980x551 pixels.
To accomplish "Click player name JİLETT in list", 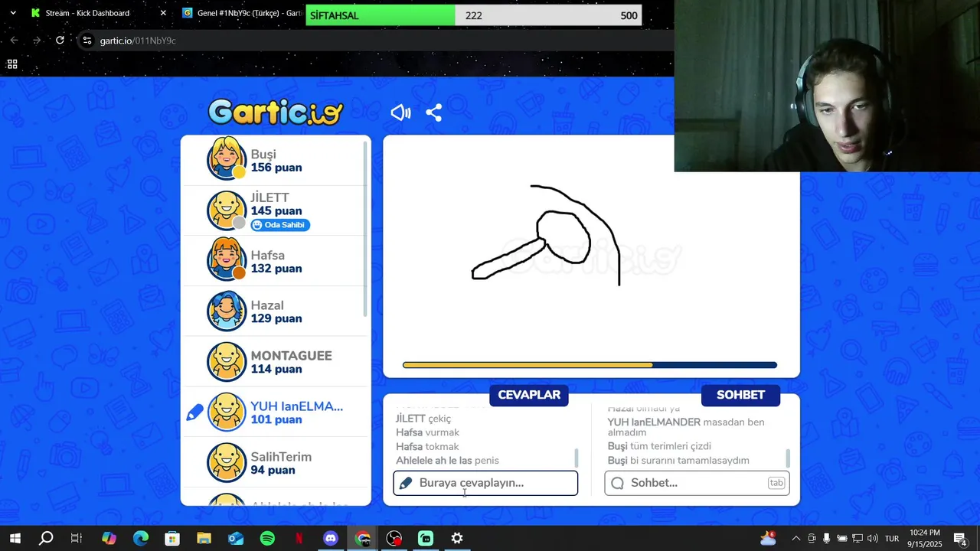I will point(269,197).
